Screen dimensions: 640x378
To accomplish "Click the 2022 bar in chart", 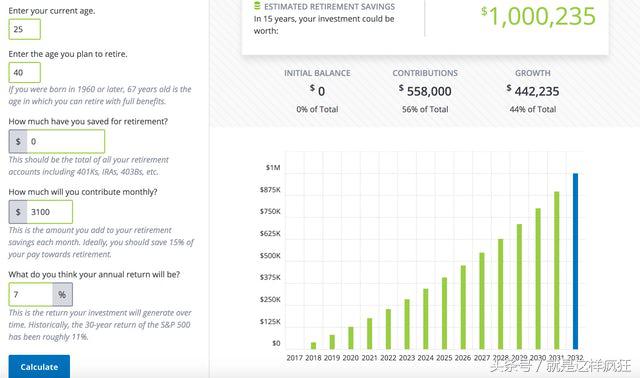I will [388, 329].
